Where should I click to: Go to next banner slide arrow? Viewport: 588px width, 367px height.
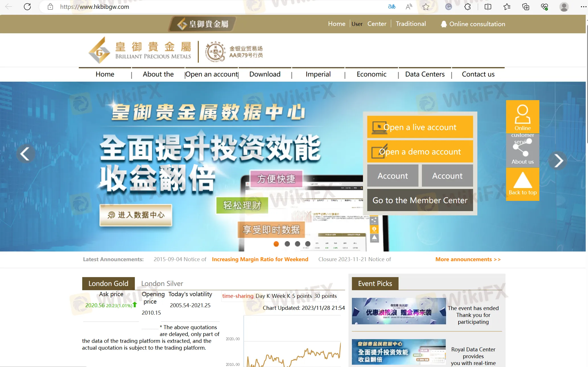pyautogui.click(x=558, y=161)
